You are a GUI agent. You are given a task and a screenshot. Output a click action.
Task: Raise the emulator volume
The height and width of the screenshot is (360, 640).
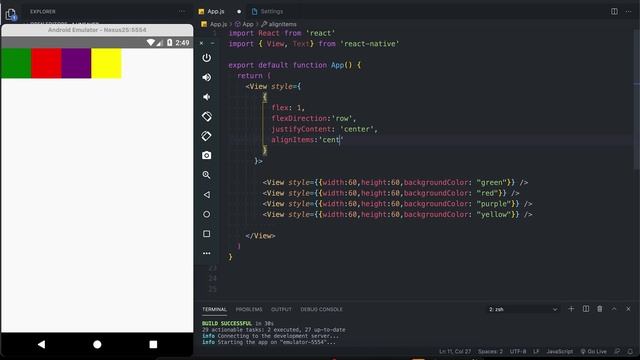point(207,77)
